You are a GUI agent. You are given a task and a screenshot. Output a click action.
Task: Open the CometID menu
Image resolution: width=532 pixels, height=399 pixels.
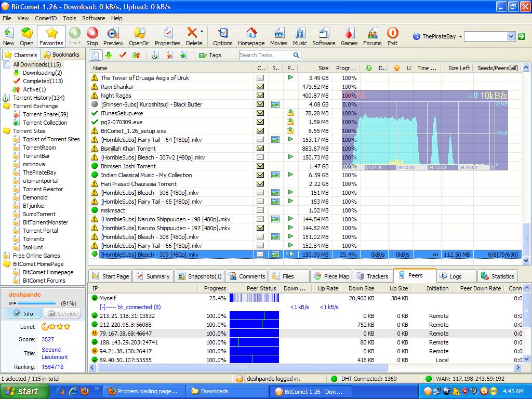46,18
